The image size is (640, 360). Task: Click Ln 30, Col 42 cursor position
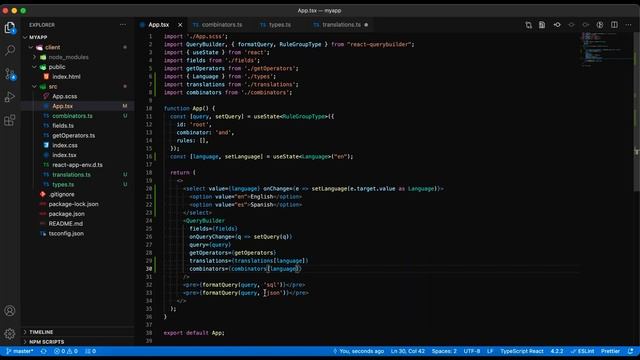pos(408,351)
